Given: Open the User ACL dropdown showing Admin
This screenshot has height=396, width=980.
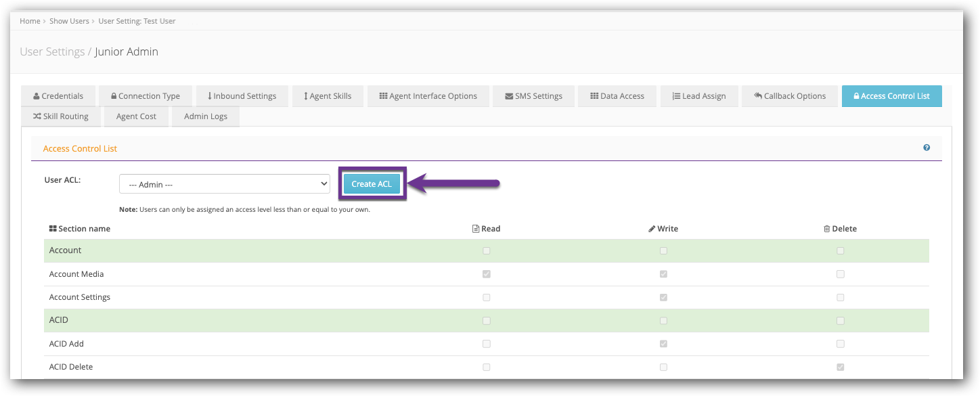Looking at the screenshot, I should [x=224, y=183].
